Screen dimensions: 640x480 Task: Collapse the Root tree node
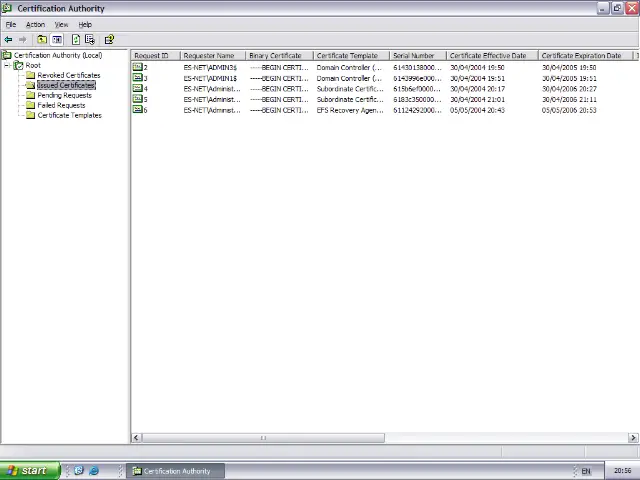click(7, 65)
